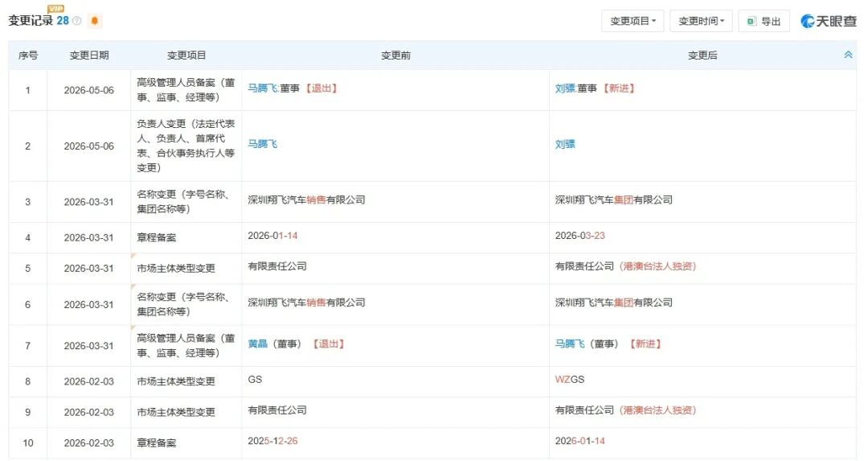Select 2026-03-23 value in row 4
Screen dimensions: 868x461
coord(579,236)
